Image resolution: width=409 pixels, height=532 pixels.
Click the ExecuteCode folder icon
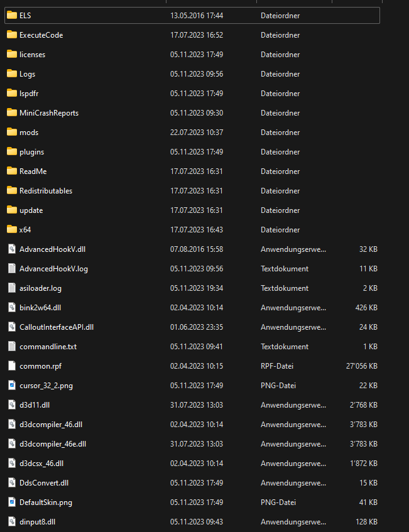(x=12, y=35)
